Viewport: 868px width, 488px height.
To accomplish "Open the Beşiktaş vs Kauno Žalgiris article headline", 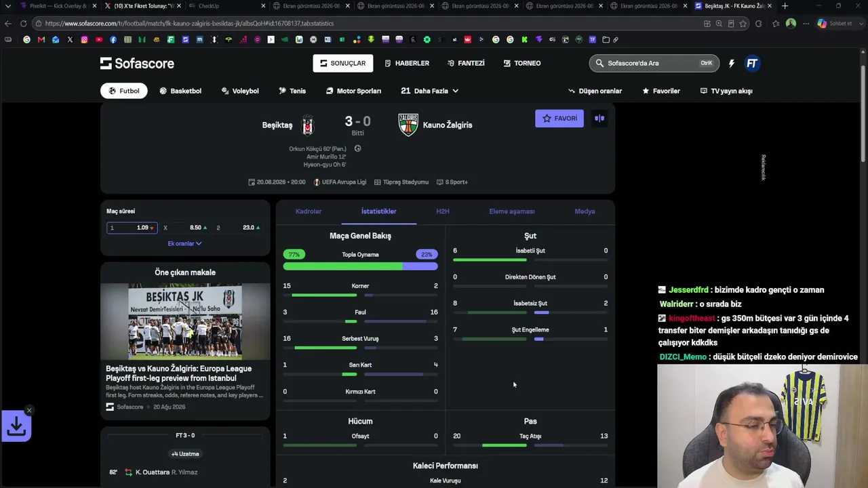I will [x=179, y=373].
